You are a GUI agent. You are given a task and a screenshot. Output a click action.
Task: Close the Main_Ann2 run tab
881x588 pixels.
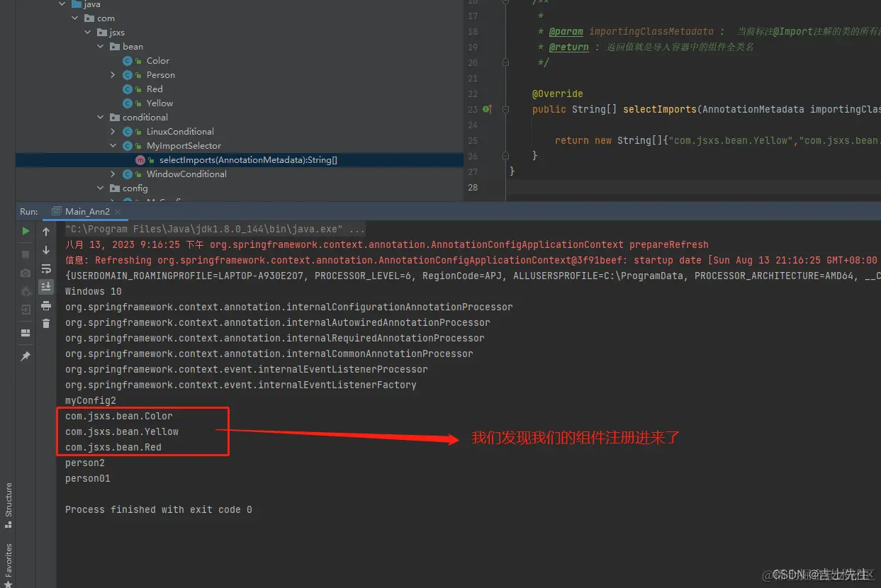click(x=118, y=212)
